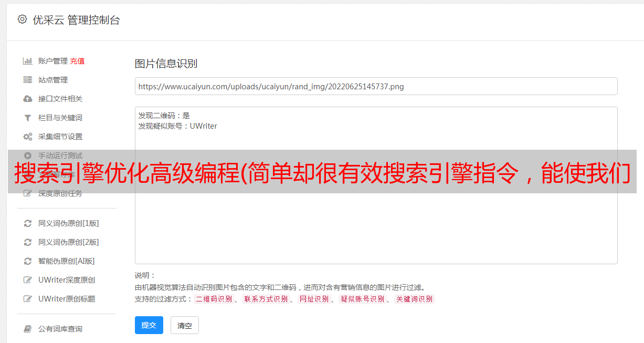Image resolution: width=644 pixels, height=343 pixels.
Task: Click the image URL input field
Action: (376, 86)
